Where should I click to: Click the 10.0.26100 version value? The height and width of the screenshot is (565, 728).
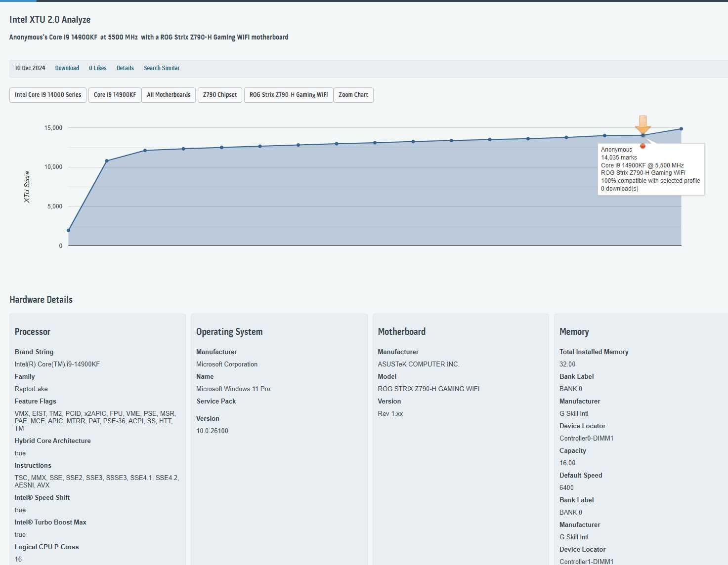click(x=212, y=431)
